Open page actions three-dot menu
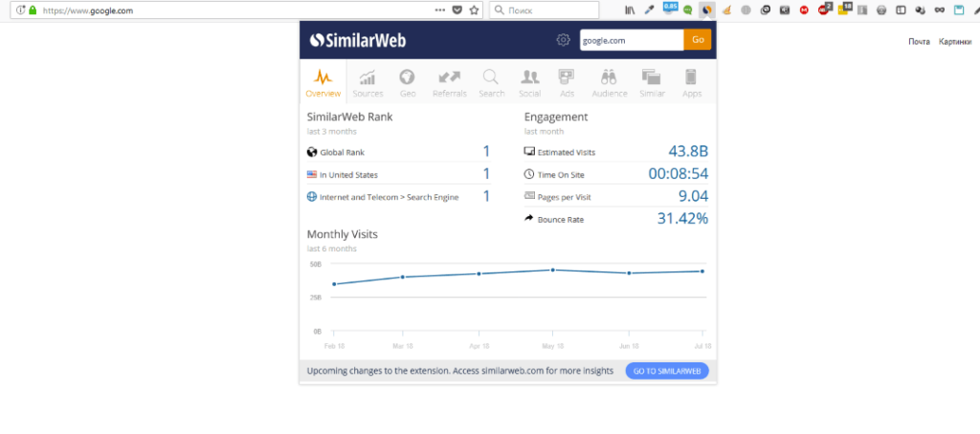 (x=439, y=10)
